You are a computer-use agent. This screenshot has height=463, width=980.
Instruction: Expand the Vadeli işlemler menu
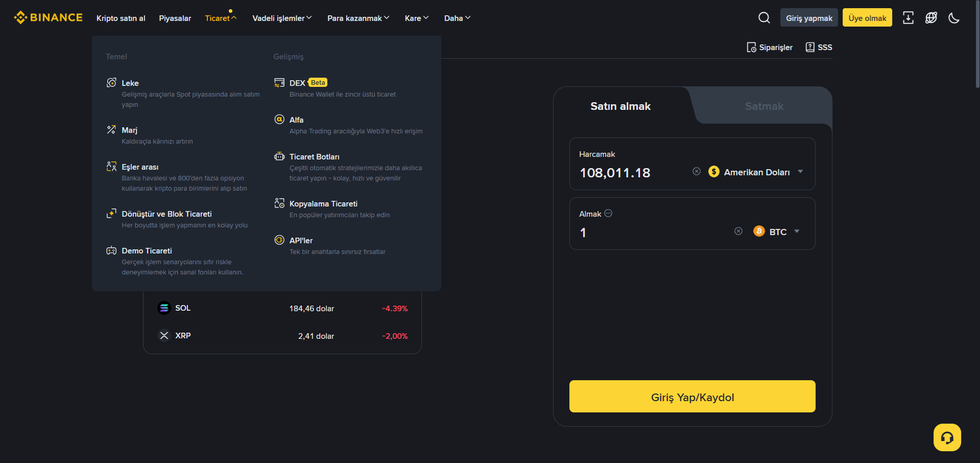[x=281, y=18]
